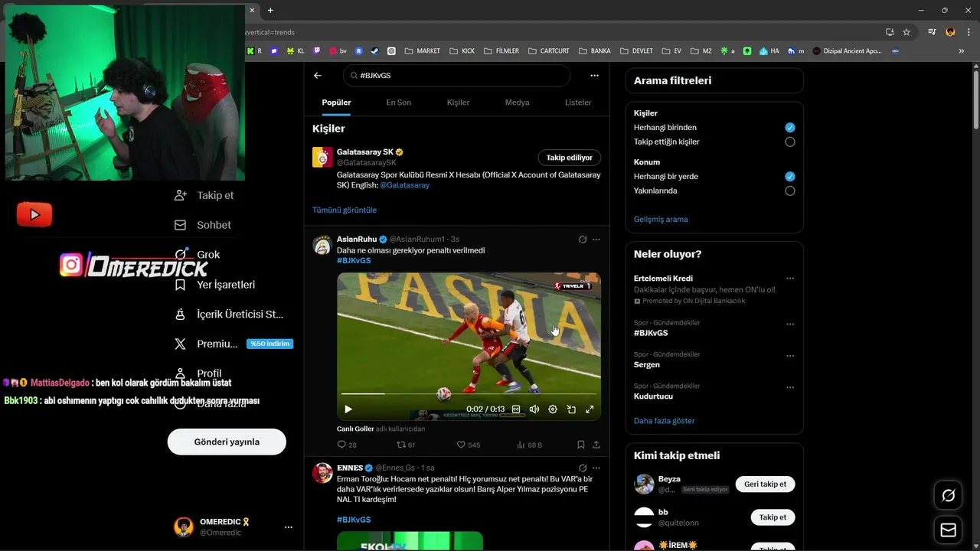Image resolution: width=980 pixels, height=551 pixels.
Task: Select 'Yakınlarında' radio option
Action: click(790, 191)
